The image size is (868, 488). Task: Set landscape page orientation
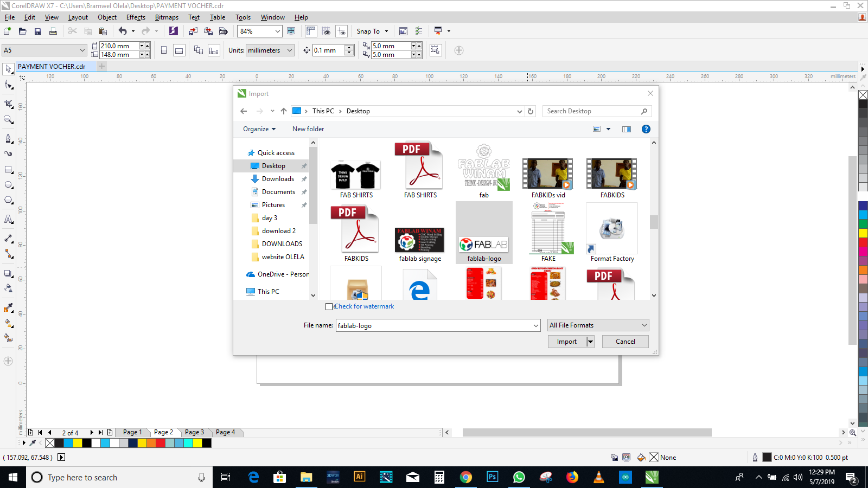tap(179, 50)
